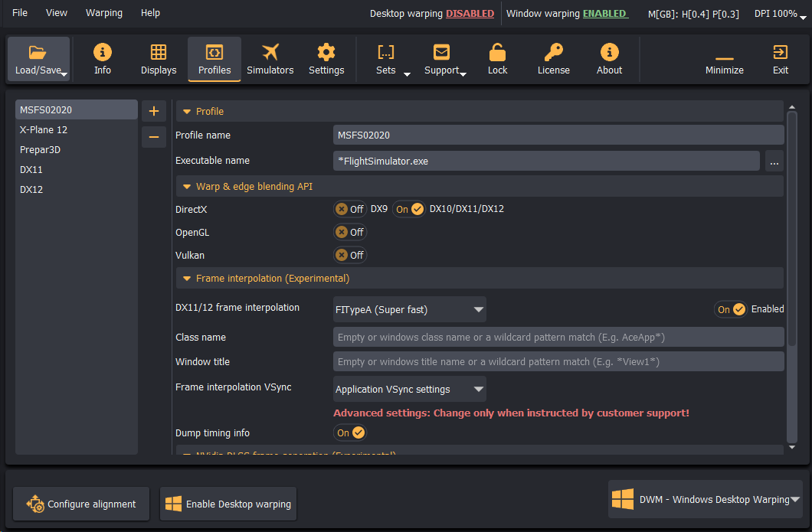Open the Frame interpolation VSync dropdown

point(410,389)
